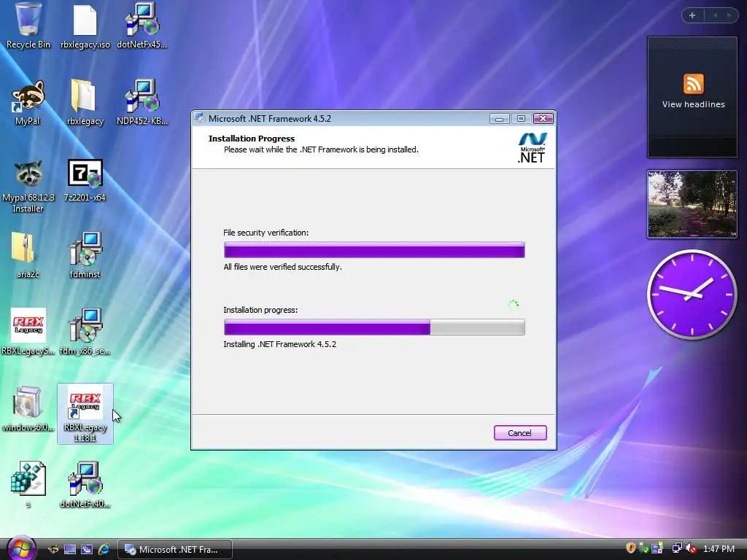Select the 7z2201-x64 installer icon
747x560 pixels.
tap(85, 180)
